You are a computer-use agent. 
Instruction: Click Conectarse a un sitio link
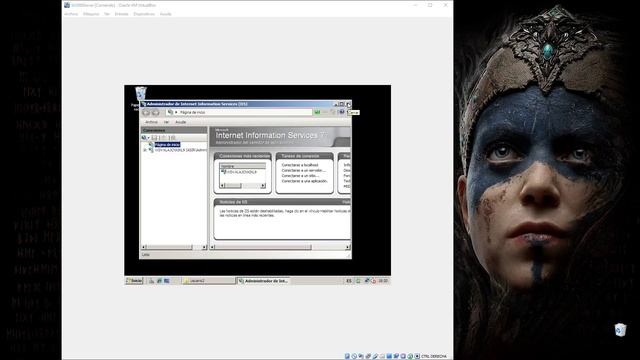(300, 176)
